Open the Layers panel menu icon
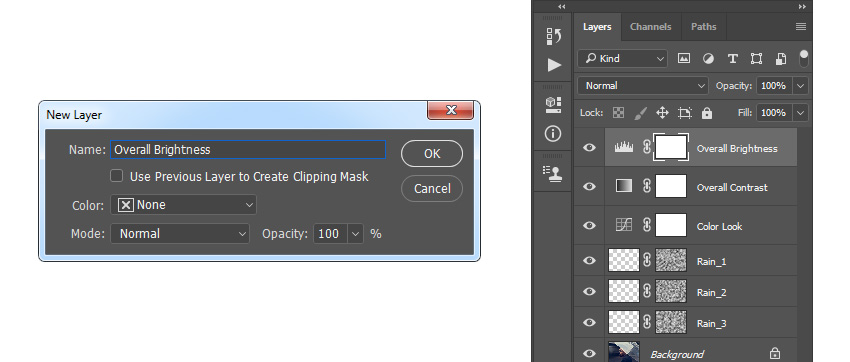Viewport: 850px width, 362px height. tap(801, 27)
